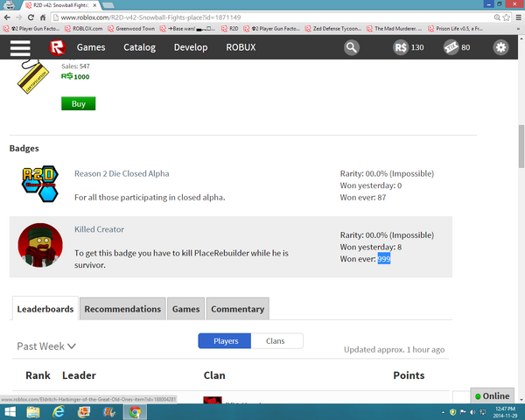
Task: Click the taskbar clock and date
Action: [x=506, y=412]
